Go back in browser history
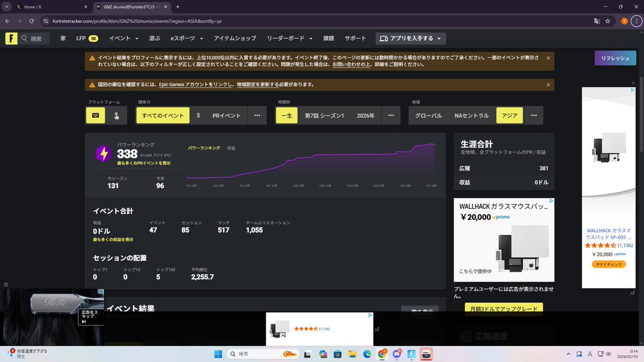 click(7, 21)
